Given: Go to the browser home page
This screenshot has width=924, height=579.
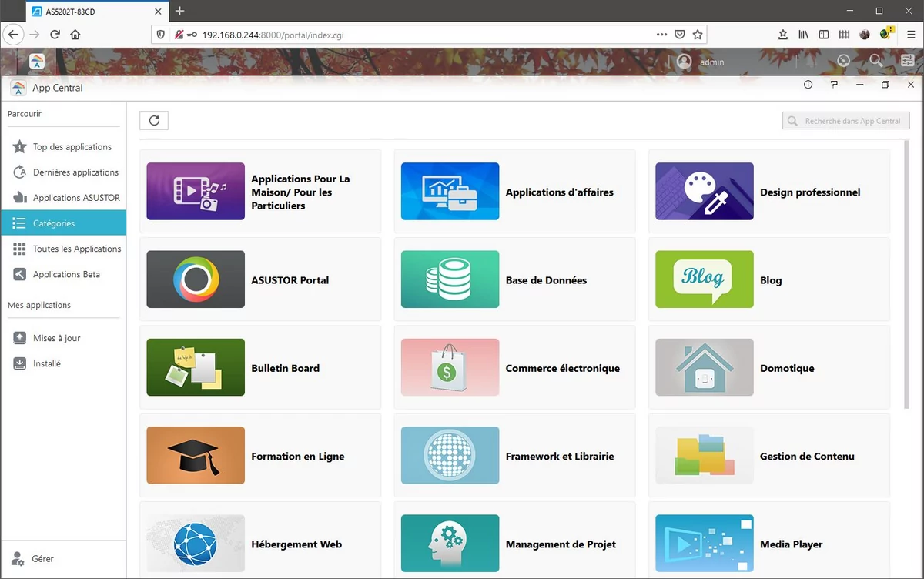Looking at the screenshot, I should click(75, 35).
